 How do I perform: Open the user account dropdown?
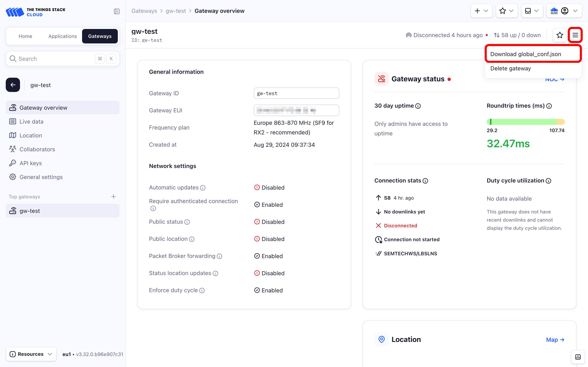[564, 11]
